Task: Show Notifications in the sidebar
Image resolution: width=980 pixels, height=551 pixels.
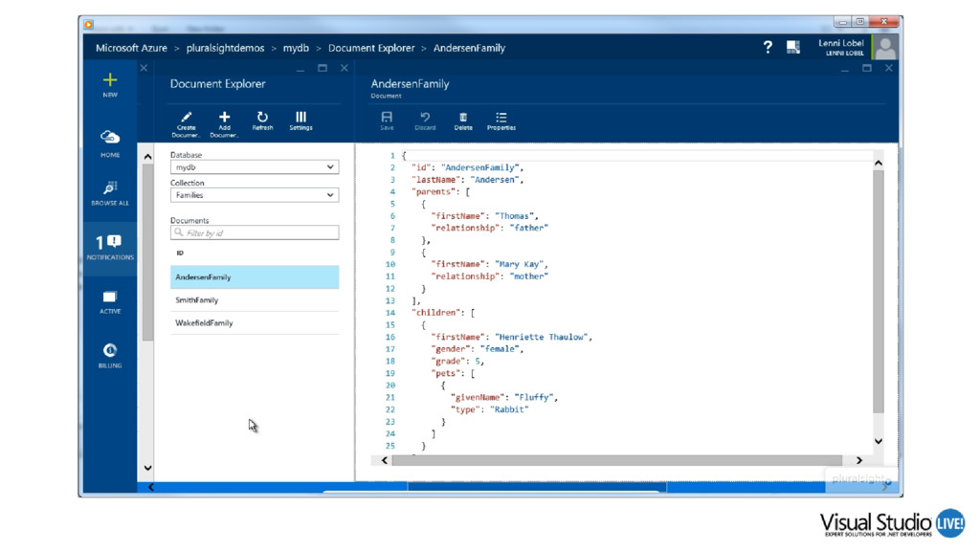Action: 110,248
